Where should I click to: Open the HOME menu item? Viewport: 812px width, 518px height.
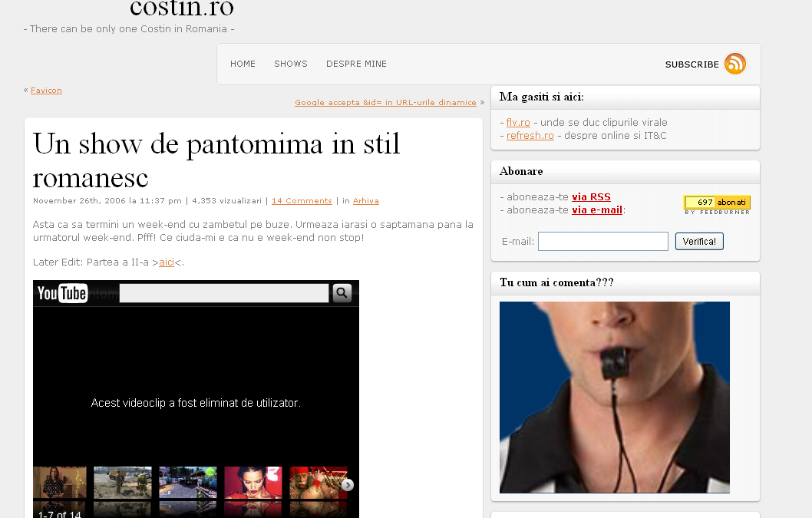pos(243,64)
